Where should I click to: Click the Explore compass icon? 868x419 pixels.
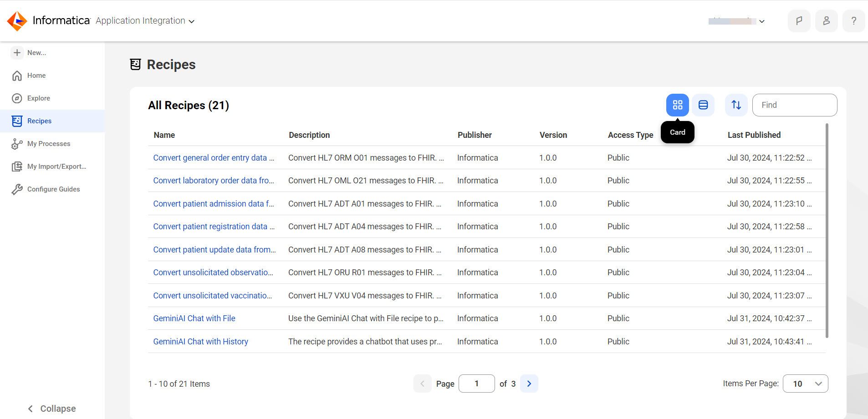17,98
